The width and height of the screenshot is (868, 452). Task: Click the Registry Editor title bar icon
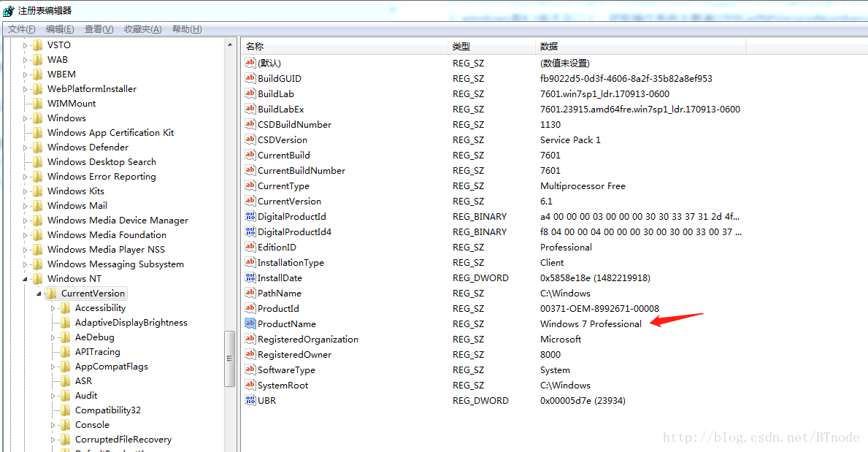tap(9, 10)
